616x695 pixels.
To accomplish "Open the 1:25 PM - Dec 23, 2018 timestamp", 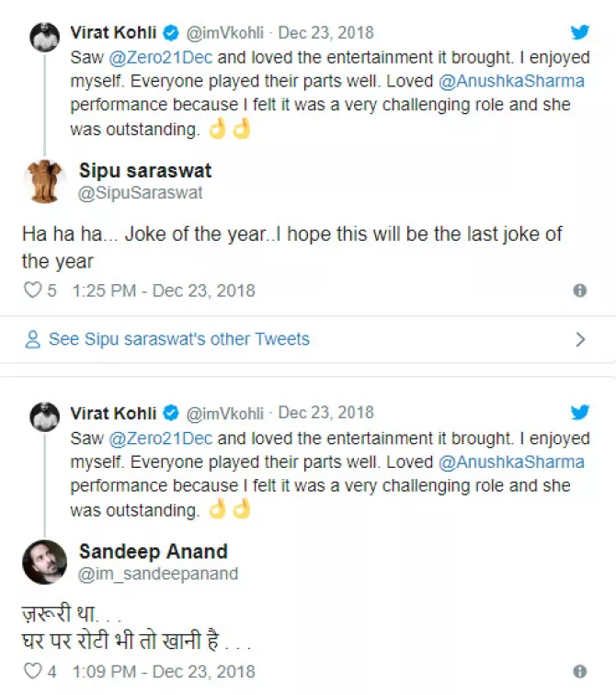I will pyautogui.click(x=164, y=291).
